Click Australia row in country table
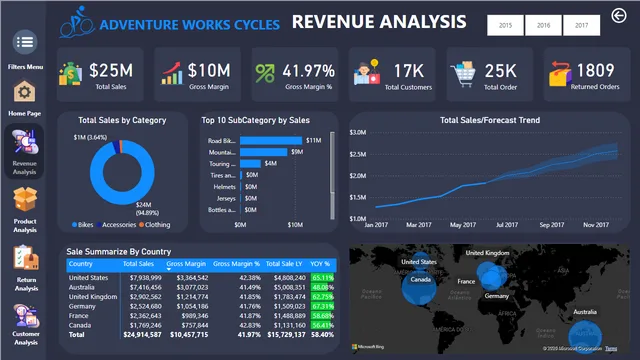Image resolution: width=640 pixels, height=360 pixels. click(x=201, y=287)
